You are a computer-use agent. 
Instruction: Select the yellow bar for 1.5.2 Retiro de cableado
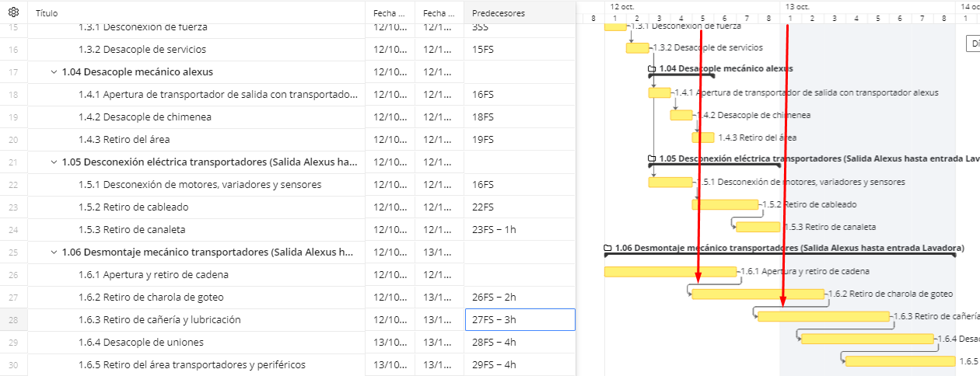pyautogui.click(x=725, y=204)
